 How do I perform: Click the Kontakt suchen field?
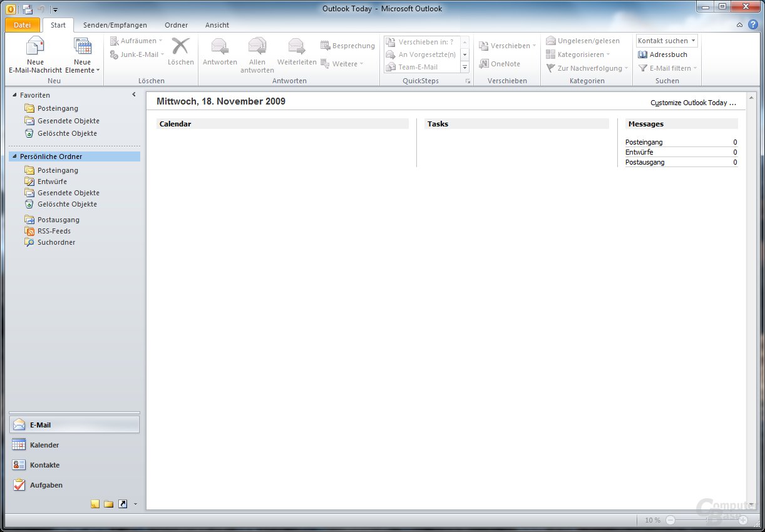coord(667,41)
